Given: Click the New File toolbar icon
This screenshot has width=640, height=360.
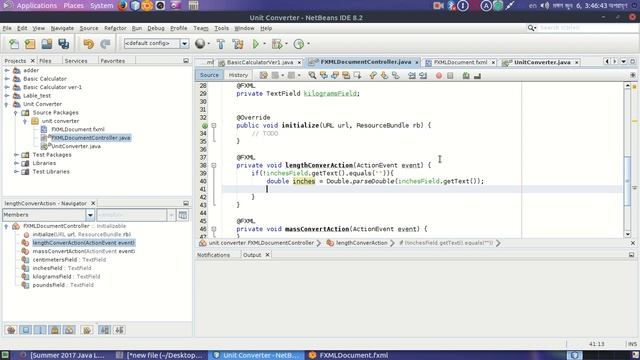Looking at the screenshot, I should pos(14,44).
